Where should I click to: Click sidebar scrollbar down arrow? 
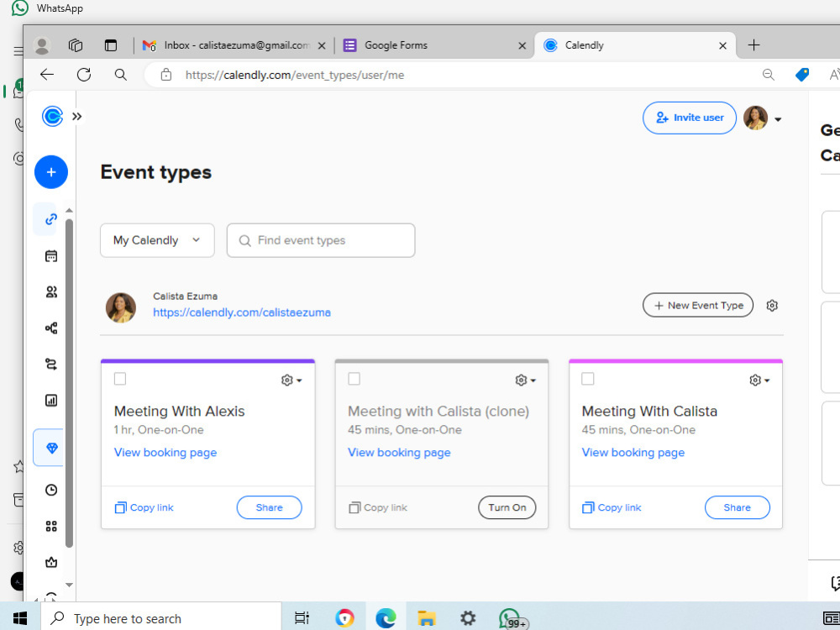pyautogui.click(x=69, y=585)
